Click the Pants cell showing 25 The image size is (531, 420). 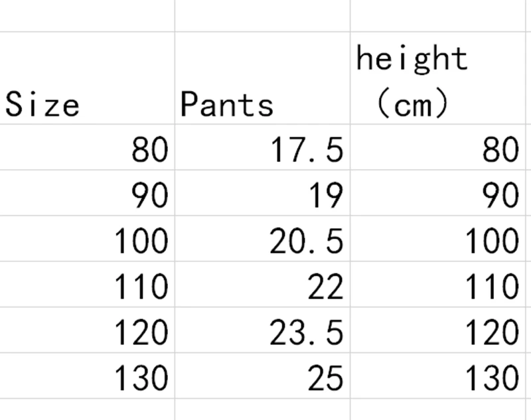(x=262, y=376)
